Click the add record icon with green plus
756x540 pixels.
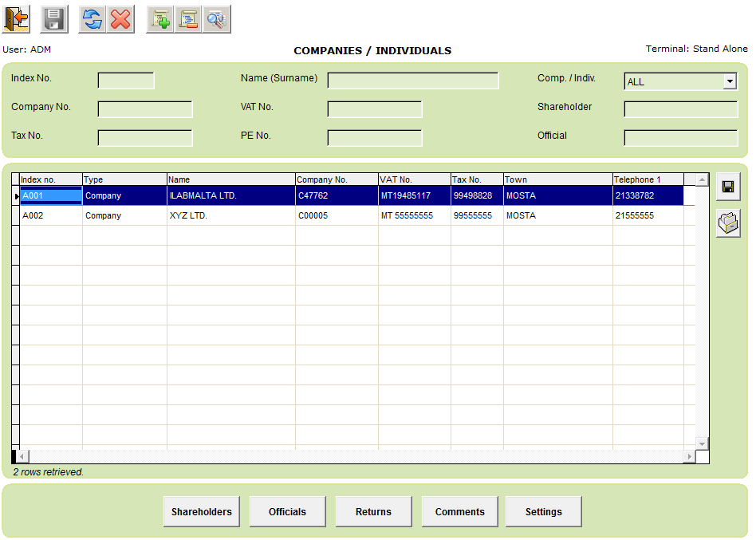pyautogui.click(x=159, y=18)
